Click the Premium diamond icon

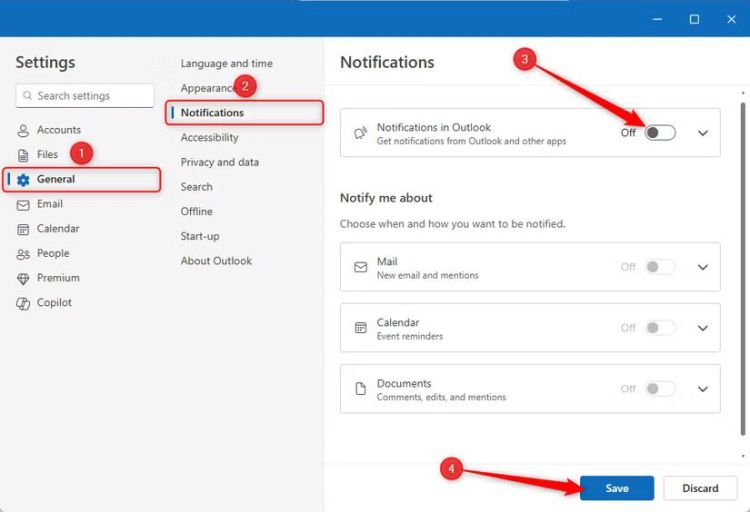tap(23, 278)
